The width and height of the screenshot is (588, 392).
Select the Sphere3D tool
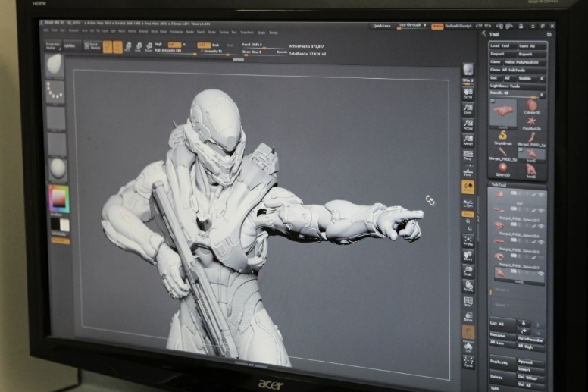pyautogui.click(x=502, y=169)
